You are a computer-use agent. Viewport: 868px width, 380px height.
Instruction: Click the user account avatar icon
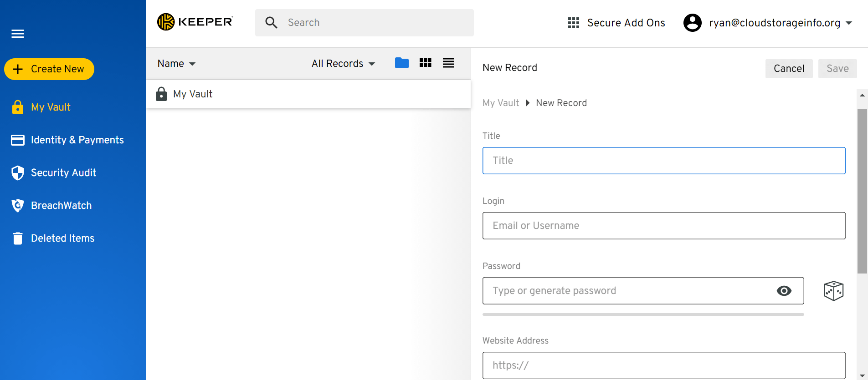click(693, 23)
